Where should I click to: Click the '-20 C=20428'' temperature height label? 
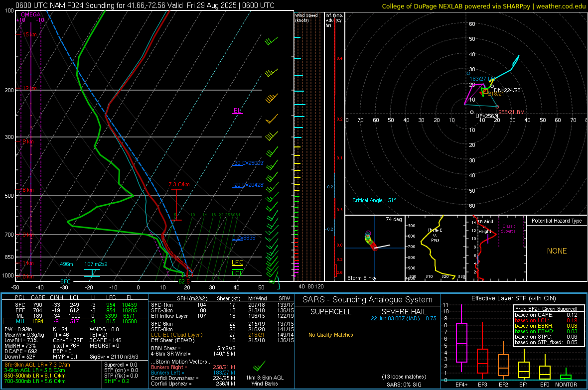coord(248,185)
